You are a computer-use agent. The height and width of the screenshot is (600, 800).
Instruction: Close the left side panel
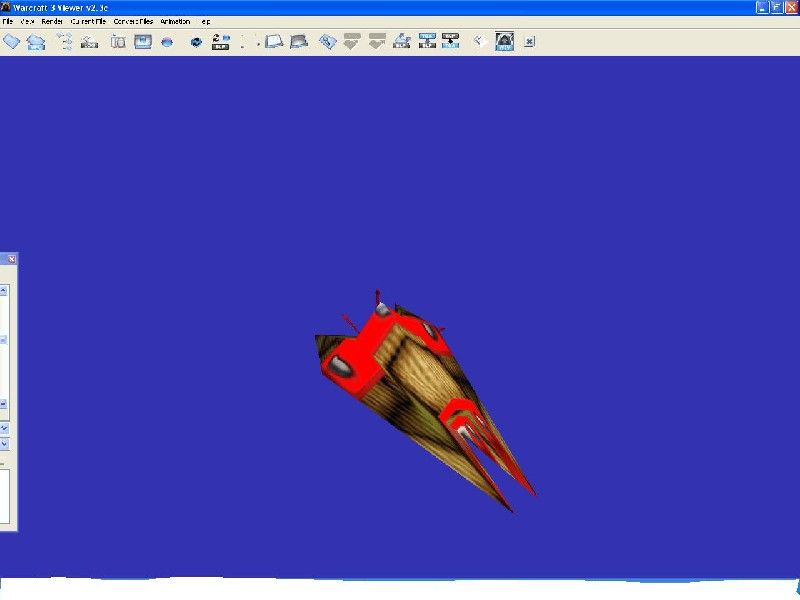(11, 259)
